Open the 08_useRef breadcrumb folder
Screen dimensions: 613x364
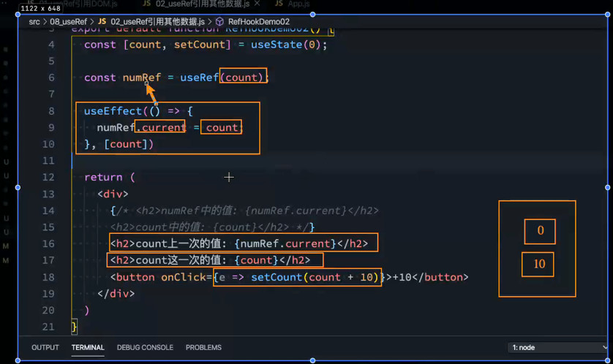point(69,21)
